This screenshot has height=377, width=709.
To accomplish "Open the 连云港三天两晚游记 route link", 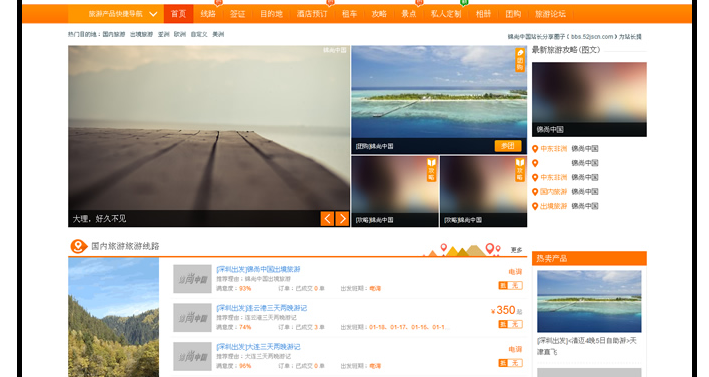I will [x=261, y=308].
